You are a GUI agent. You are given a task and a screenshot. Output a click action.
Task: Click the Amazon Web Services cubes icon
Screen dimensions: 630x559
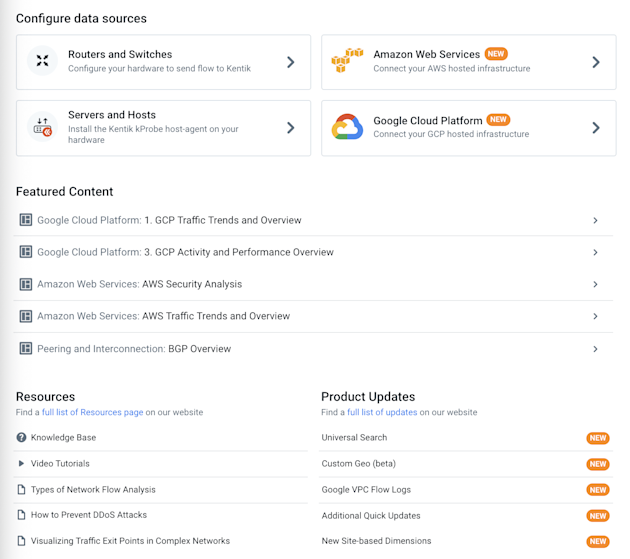coord(347,60)
